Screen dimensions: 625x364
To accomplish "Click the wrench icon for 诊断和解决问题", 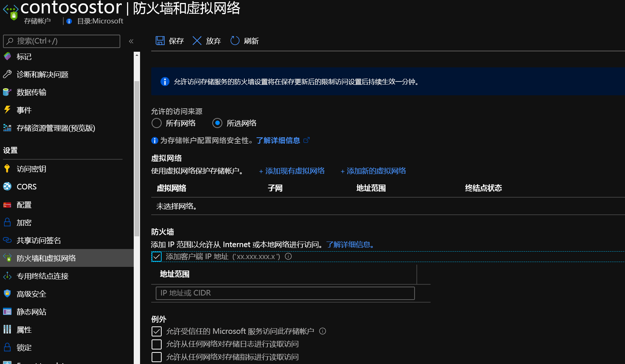I will tap(7, 74).
